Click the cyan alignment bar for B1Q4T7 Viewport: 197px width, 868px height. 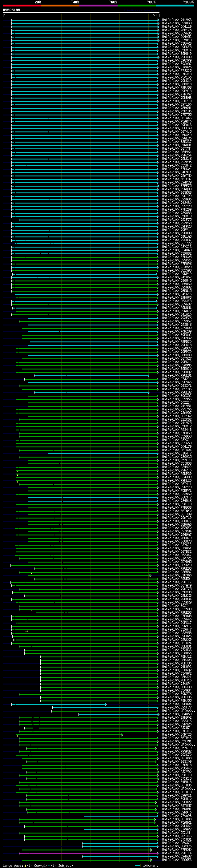pyautogui.click(x=103, y=454)
